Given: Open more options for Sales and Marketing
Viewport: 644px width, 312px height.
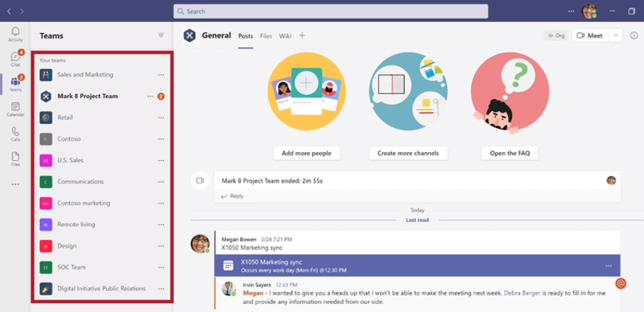Looking at the screenshot, I should click(x=161, y=75).
